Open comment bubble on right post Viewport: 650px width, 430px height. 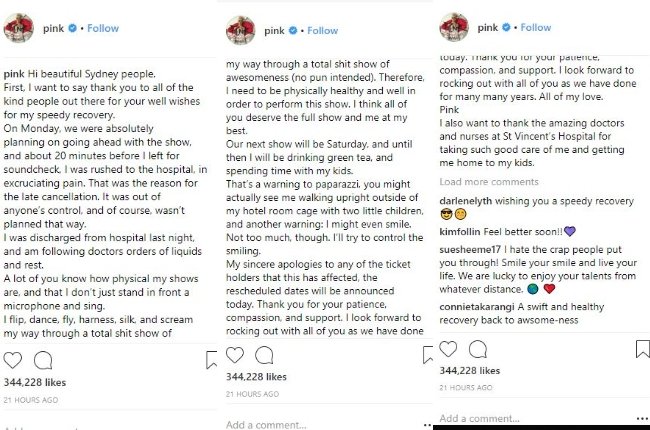point(478,349)
